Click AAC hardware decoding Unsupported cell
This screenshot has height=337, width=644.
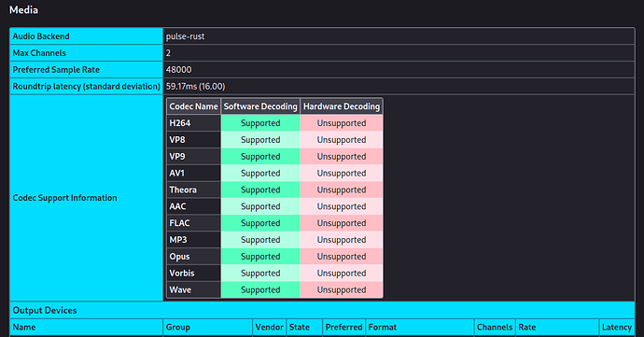click(342, 206)
